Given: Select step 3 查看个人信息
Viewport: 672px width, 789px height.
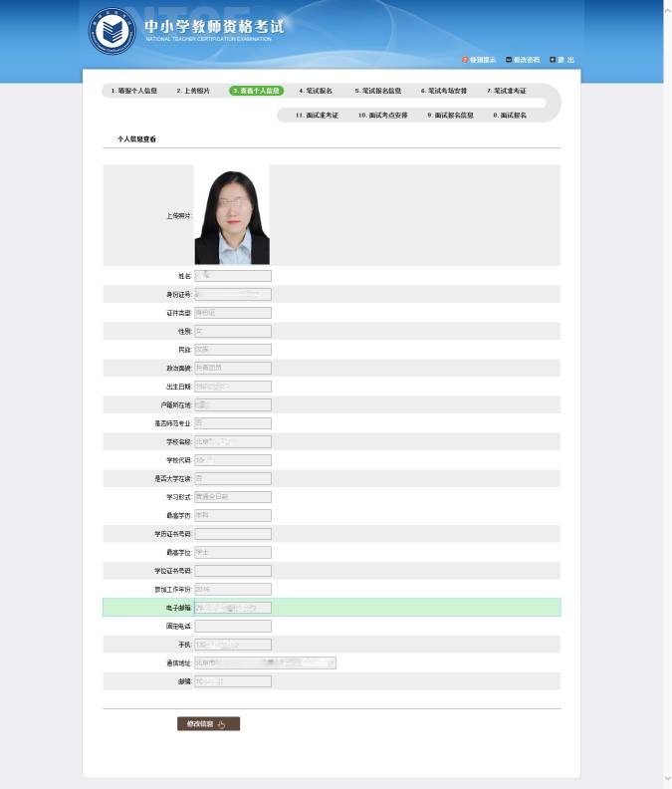Looking at the screenshot, I should click(x=257, y=91).
